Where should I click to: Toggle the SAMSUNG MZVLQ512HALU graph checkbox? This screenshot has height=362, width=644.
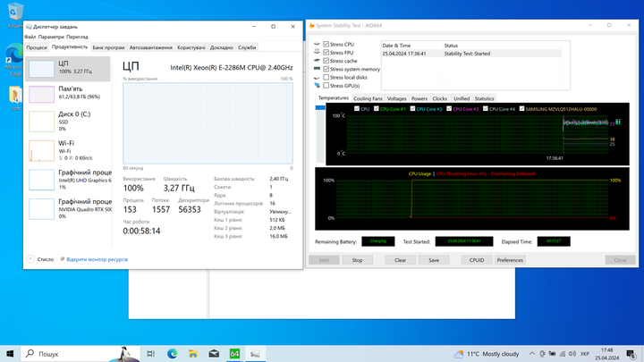tap(522, 109)
